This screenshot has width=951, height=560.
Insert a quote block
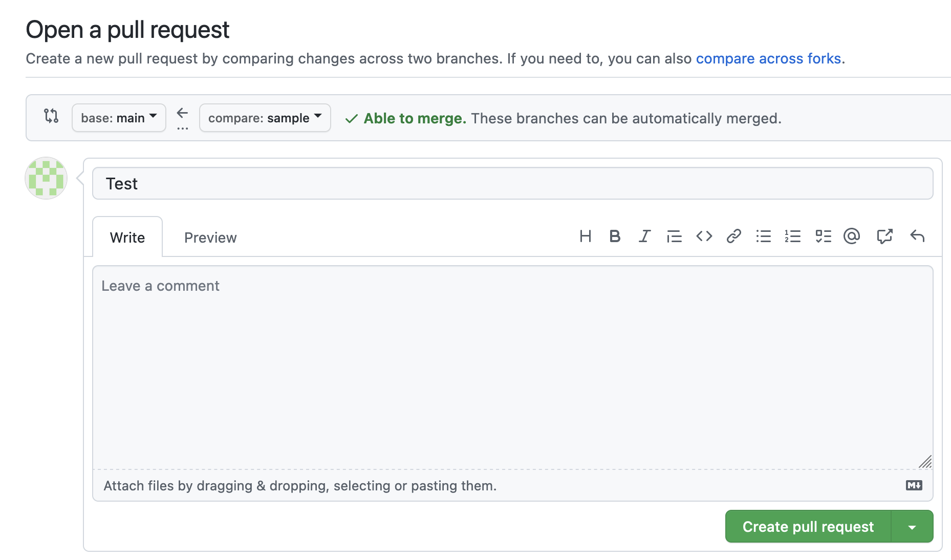point(674,236)
